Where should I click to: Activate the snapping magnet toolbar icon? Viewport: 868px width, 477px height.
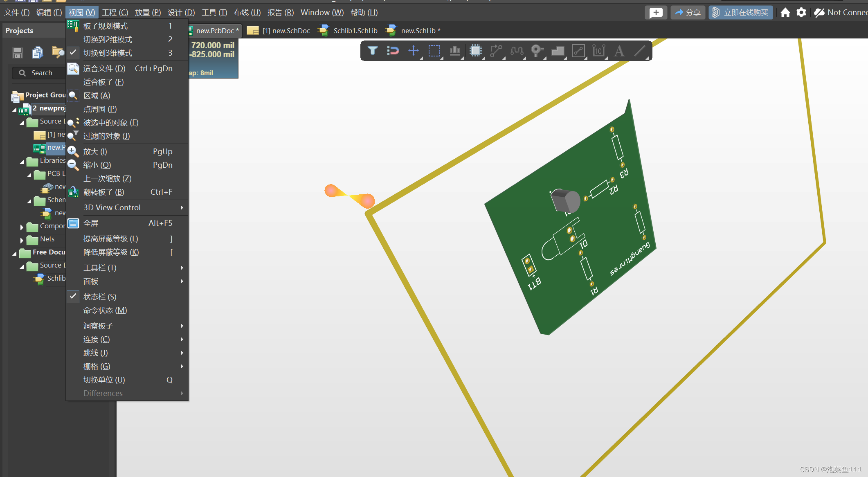point(393,51)
